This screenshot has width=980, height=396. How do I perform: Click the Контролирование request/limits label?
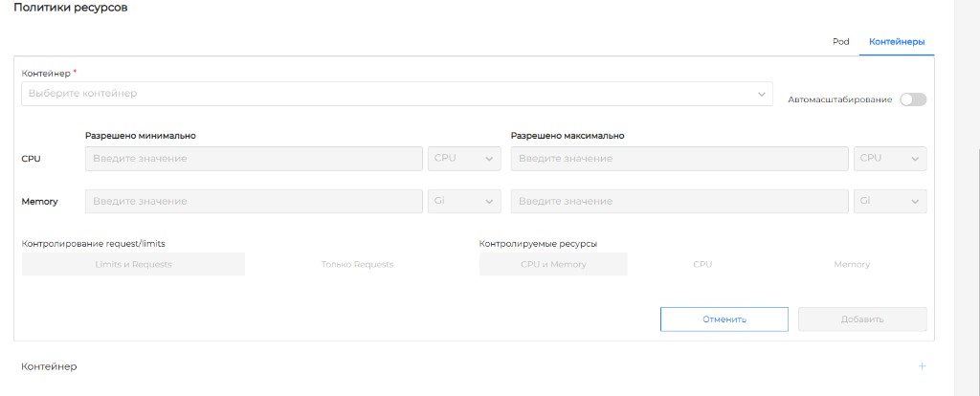93,244
